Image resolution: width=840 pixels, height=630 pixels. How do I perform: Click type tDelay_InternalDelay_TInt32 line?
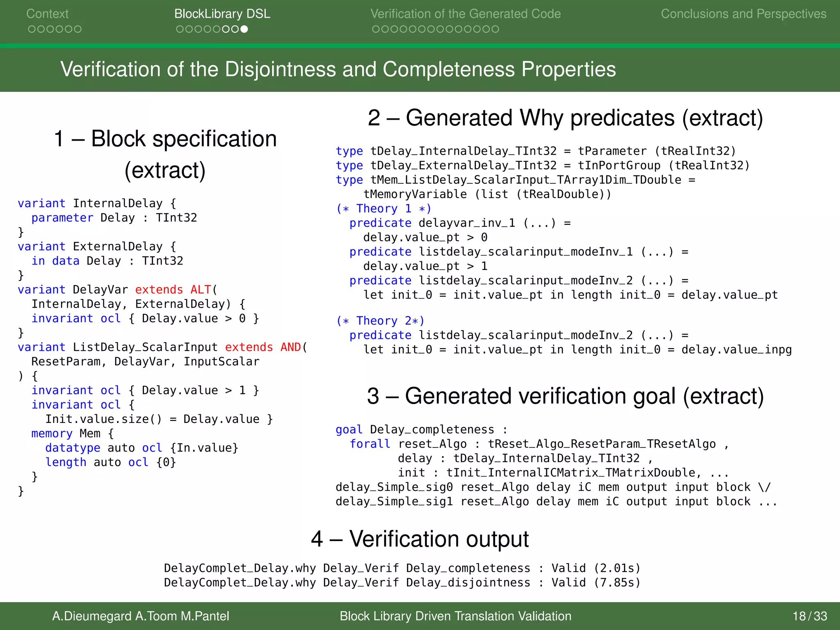coord(536,151)
